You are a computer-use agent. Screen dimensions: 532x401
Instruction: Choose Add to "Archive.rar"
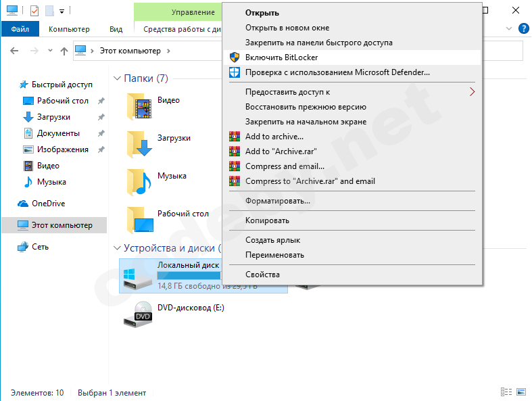point(352,151)
